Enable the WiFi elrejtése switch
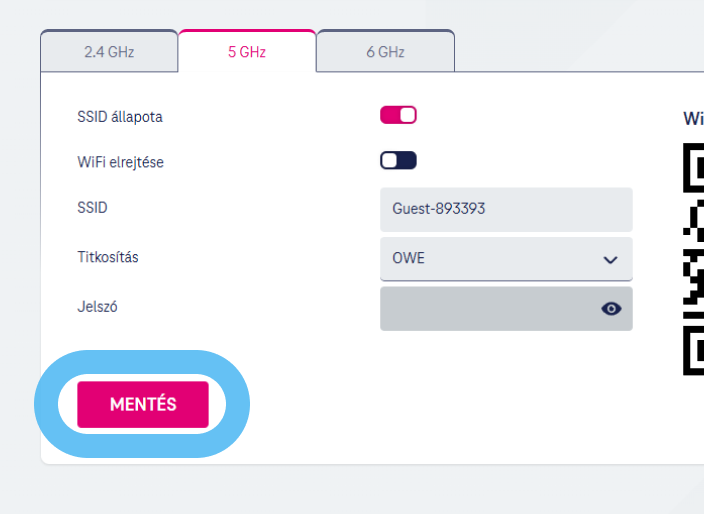 [398, 161]
